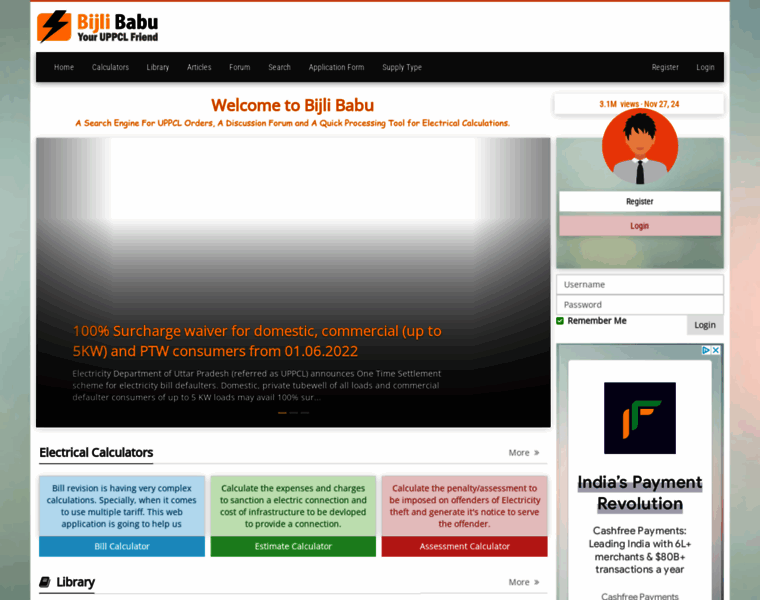Click the penalty/assessment description card
760x600 pixels.
pos(464,506)
